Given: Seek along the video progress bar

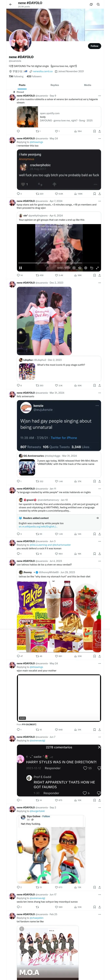Looking at the screenshot, I should pos(57,263).
